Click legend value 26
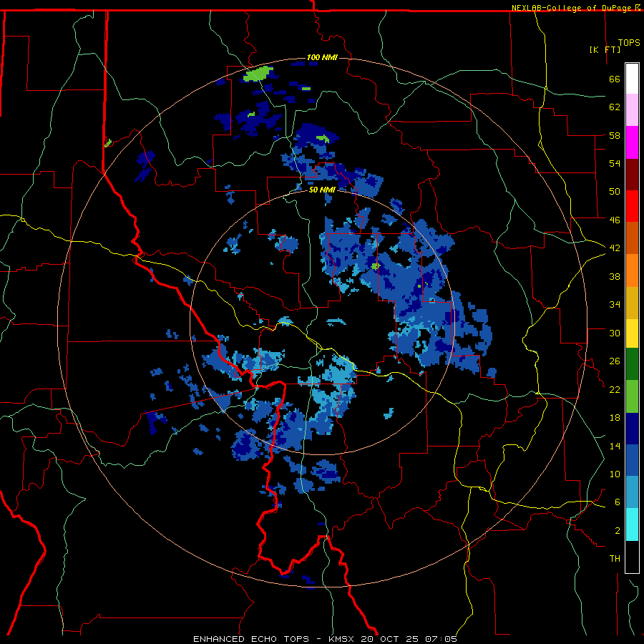Screen dimensions: 644x644 click(x=615, y=361)
